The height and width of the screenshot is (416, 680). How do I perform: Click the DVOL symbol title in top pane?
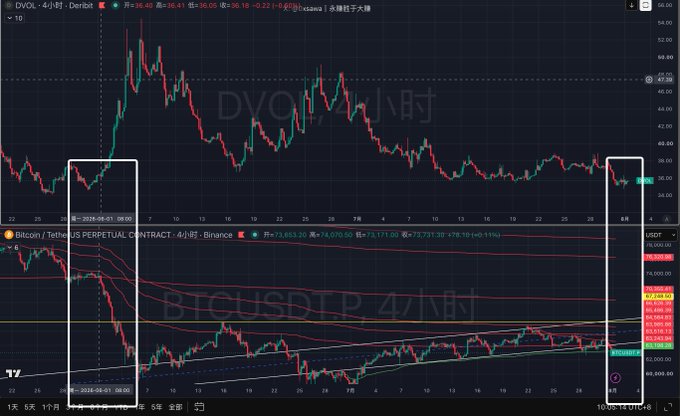[54, 6]
